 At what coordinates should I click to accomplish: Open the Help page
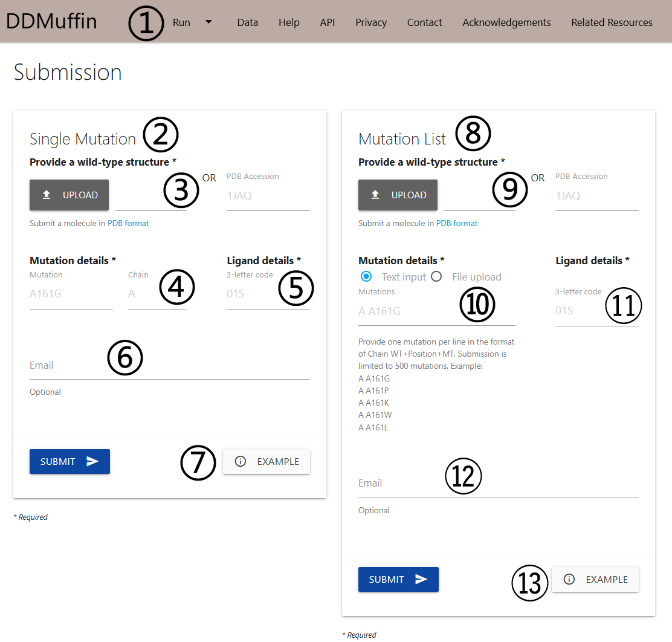(x=289, y=22)
